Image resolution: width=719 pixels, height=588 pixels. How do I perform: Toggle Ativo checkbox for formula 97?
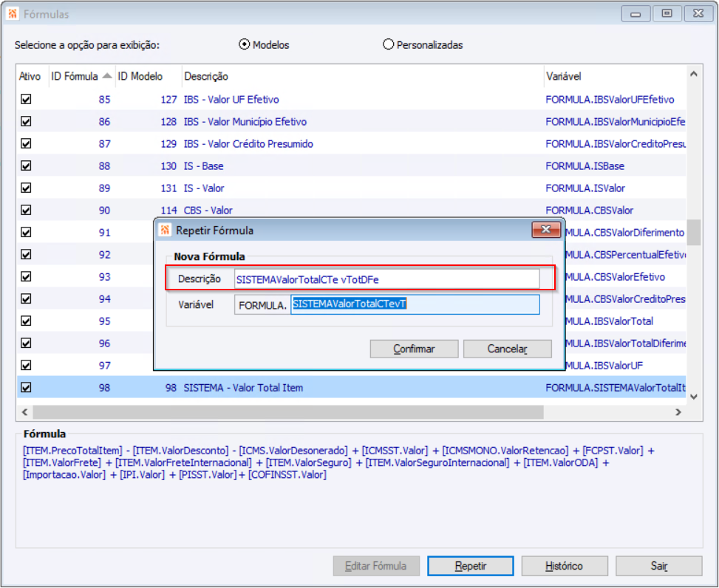pos(26,365)
